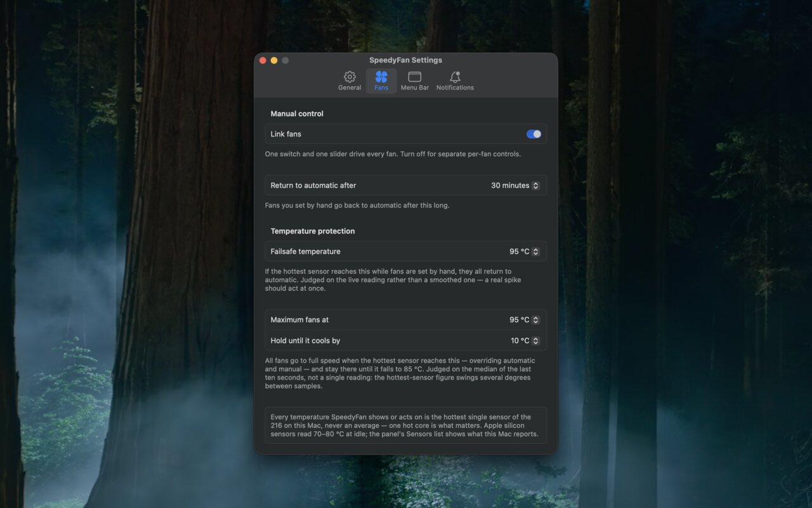Click the SpeedyFan Settings window title
812x508 pixels.
pos(406,60)
